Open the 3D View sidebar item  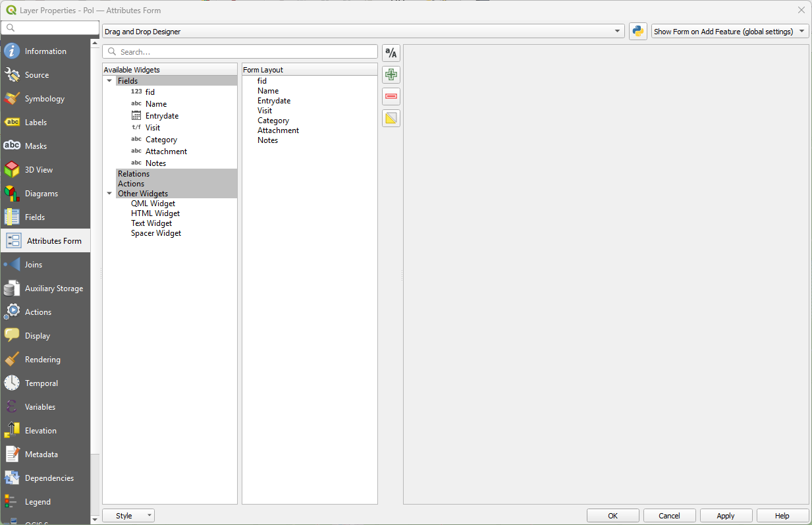(38, 170)
